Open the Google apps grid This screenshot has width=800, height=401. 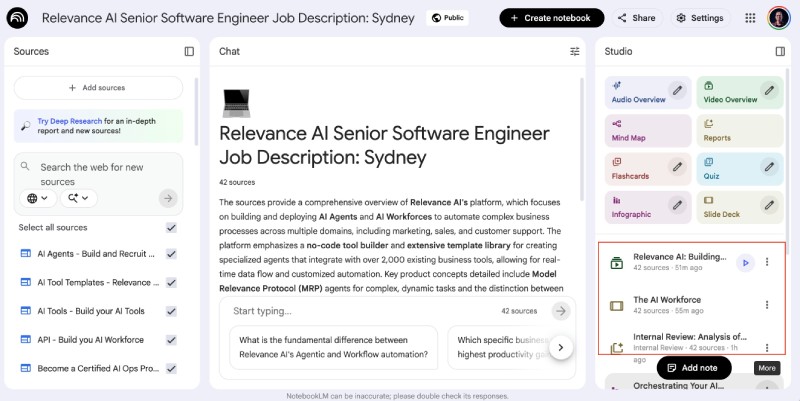coord(751,18)
